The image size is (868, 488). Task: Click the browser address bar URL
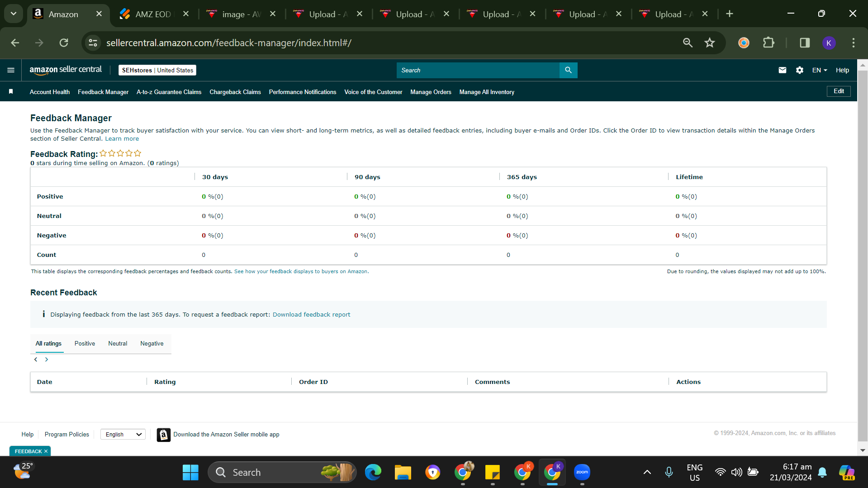[229, 43]
